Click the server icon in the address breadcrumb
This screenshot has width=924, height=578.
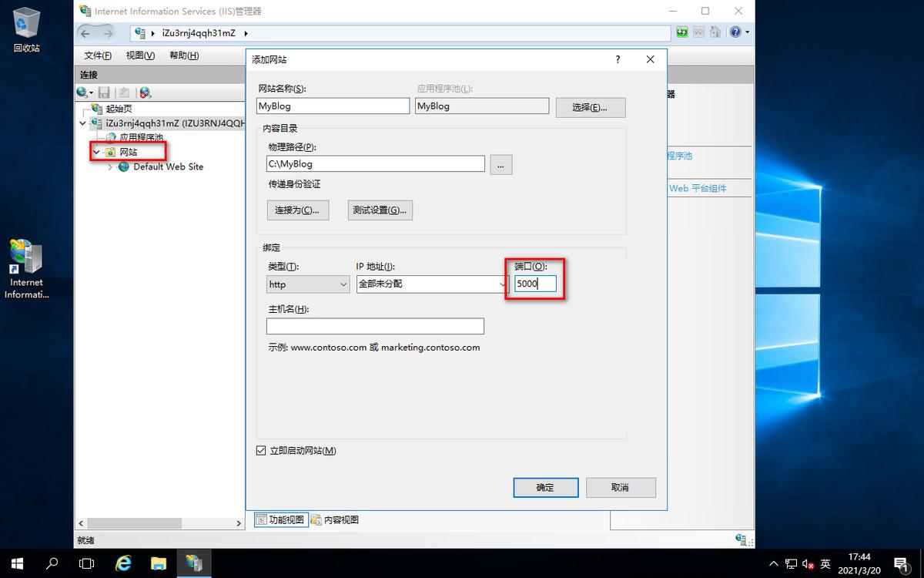[139, 33]
